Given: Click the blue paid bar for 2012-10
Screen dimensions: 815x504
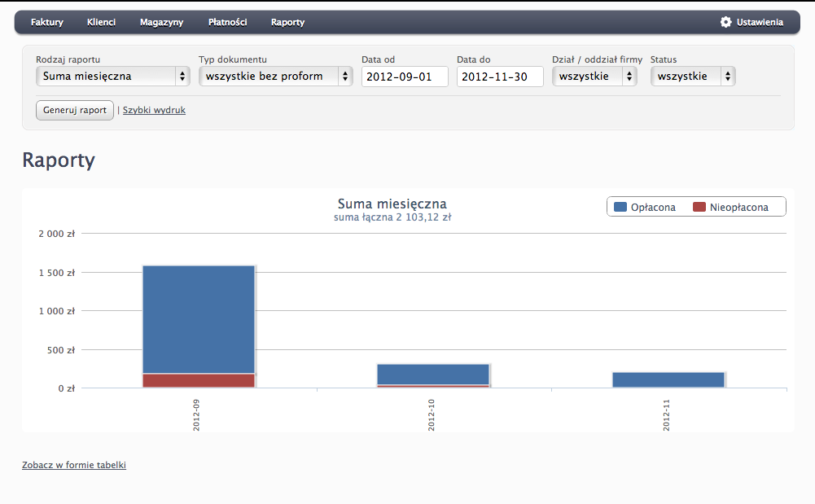Looking at the screenshot, I should (433, 375).
